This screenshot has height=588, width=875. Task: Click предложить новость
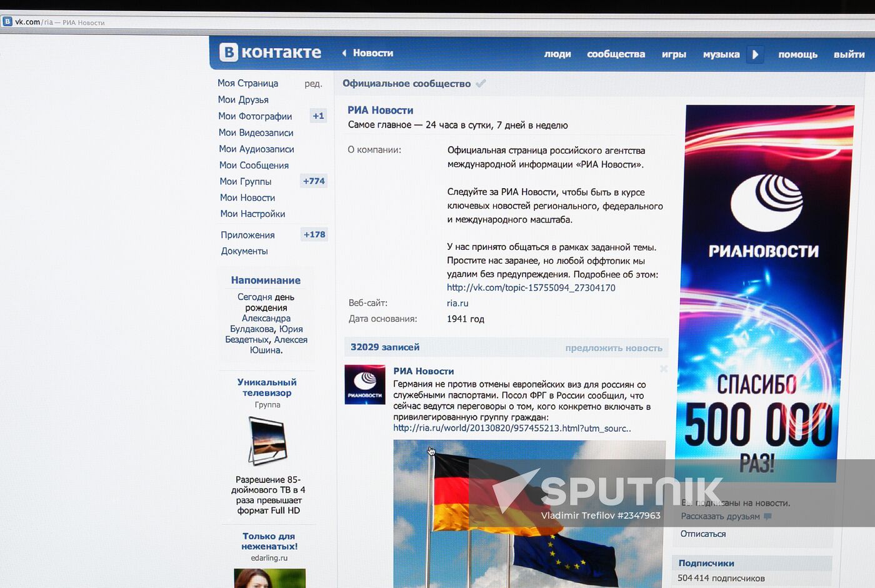(x=614, y=348)
